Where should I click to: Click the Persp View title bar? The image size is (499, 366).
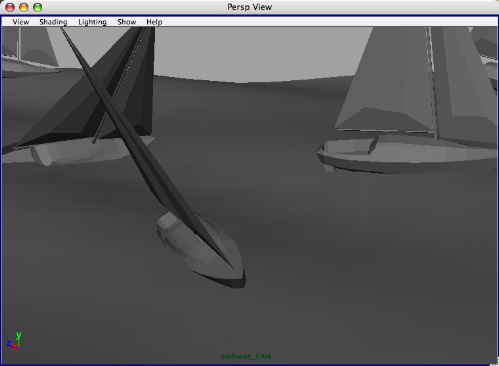[x=249, y=7]
